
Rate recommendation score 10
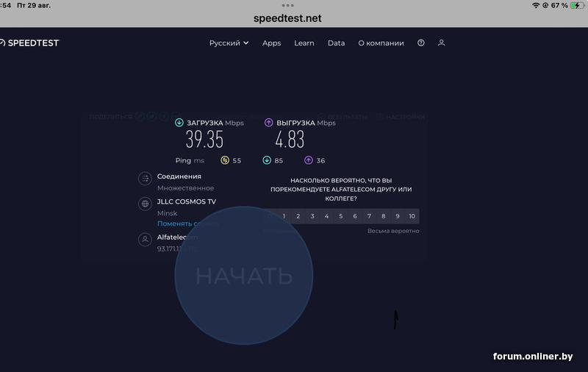(412, 216)
